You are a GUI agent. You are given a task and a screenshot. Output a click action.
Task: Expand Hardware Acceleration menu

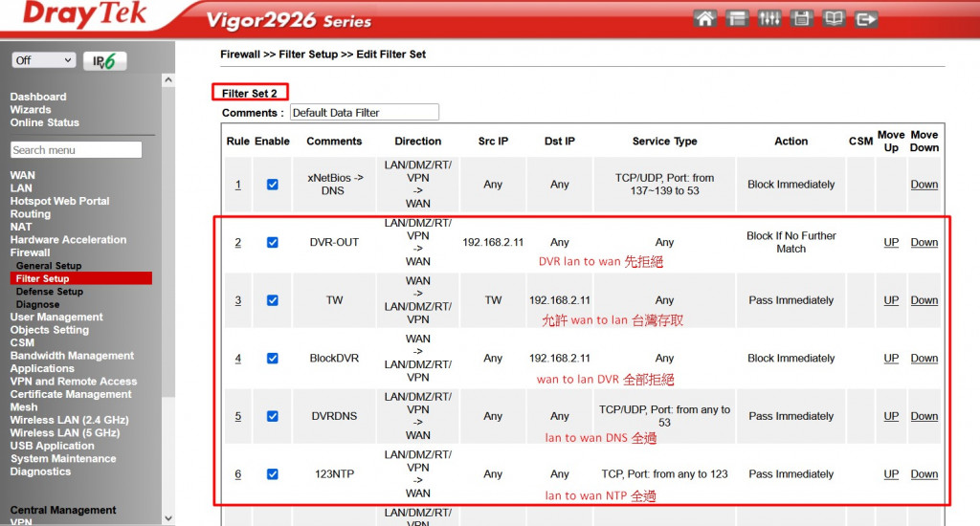(x=68, y=240)
